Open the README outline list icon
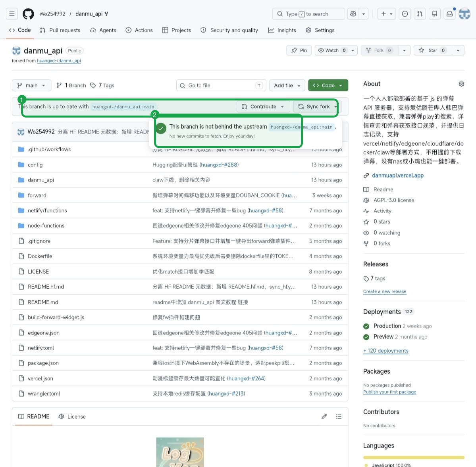Screen dimensions: 476x467 339,416
